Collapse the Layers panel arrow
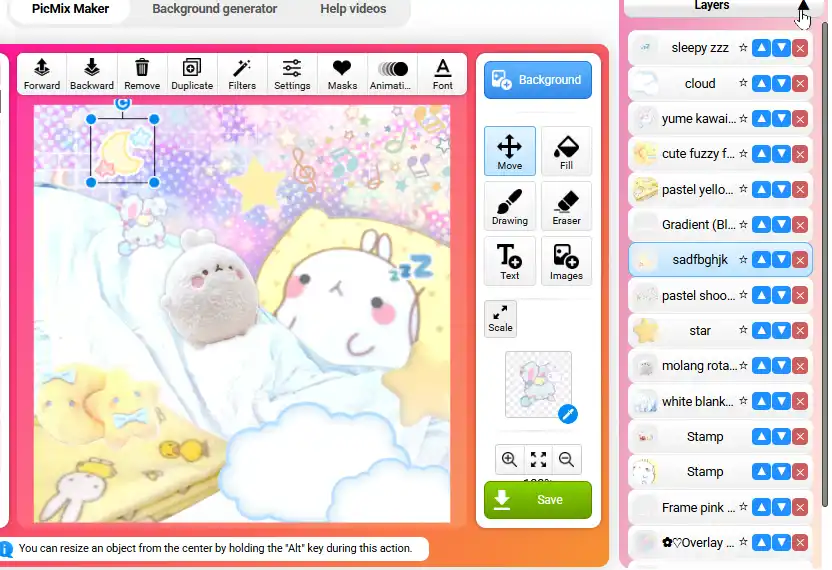Screen dimensions: 832x570 803,5
